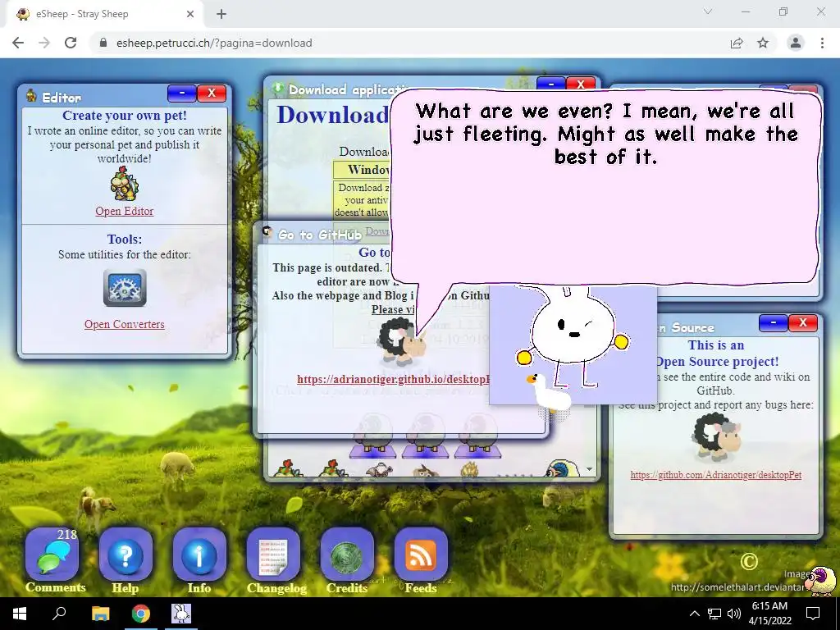Click the first sheep on the purple pedestal
This screenshot has width=840, height=630.
tap(372, 435)
